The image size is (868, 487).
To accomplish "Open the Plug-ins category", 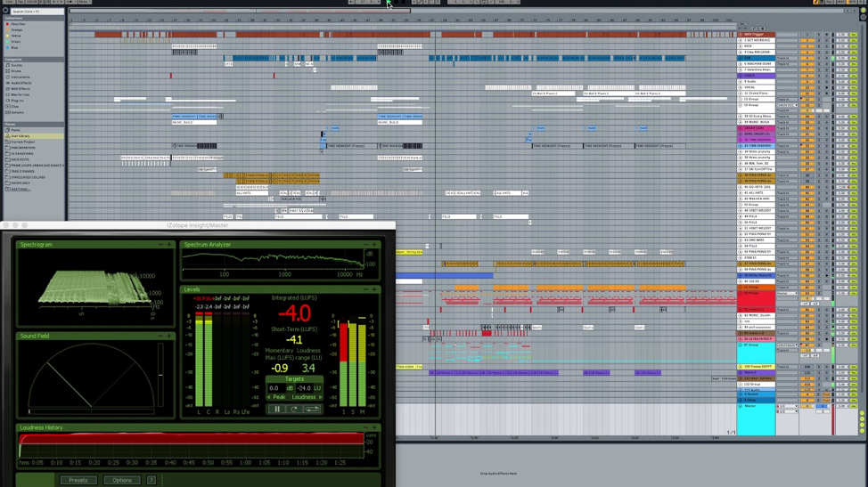I will (x=18, y=101).
